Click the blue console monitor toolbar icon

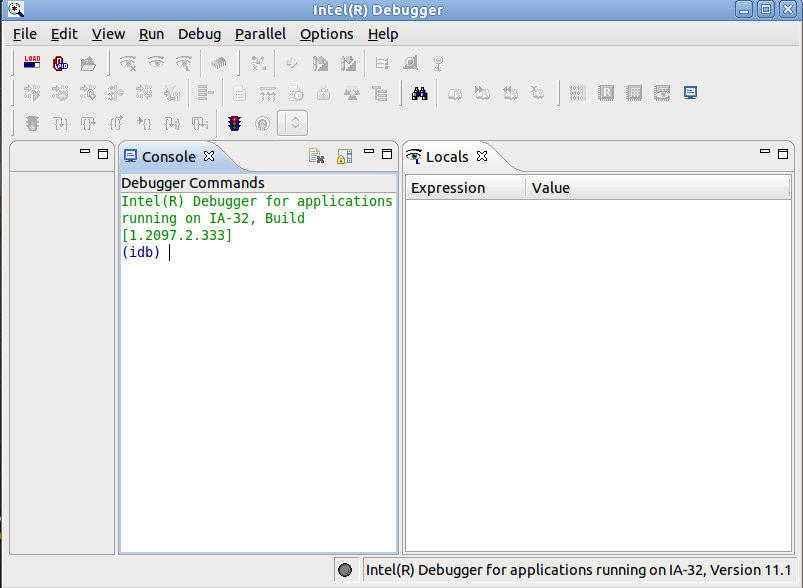coord(690,93)
